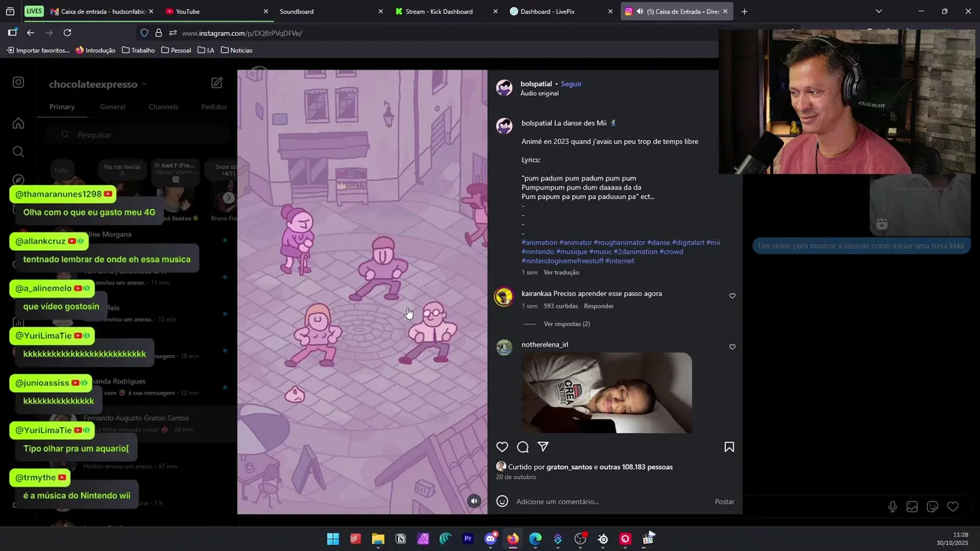Mute the video using the speaker icon
The width and height of the screenshot is (980, 551).
tap(474, 501)
